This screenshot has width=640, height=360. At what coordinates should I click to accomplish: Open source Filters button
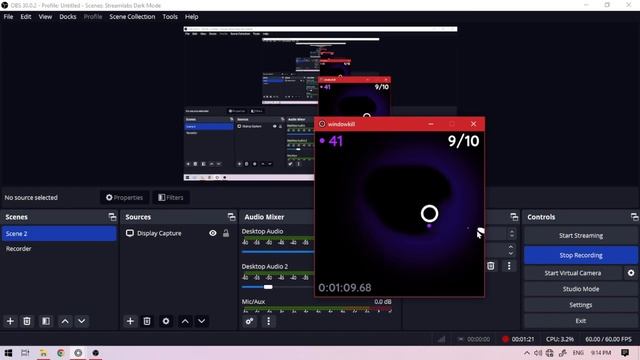click(x=171, y=198)
